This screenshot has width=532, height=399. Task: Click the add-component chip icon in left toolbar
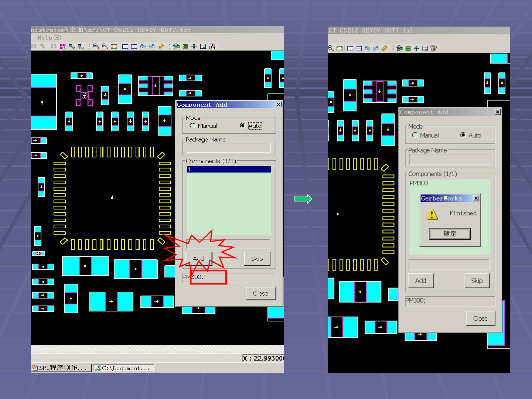72,46
